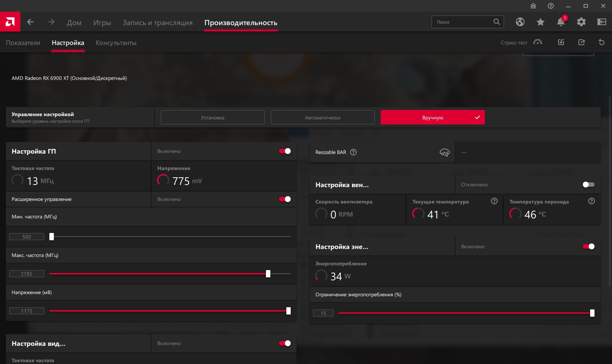Screen dimensions: 612x364
Task: Click the max frequency slider handle
Action: click(268, 274)
